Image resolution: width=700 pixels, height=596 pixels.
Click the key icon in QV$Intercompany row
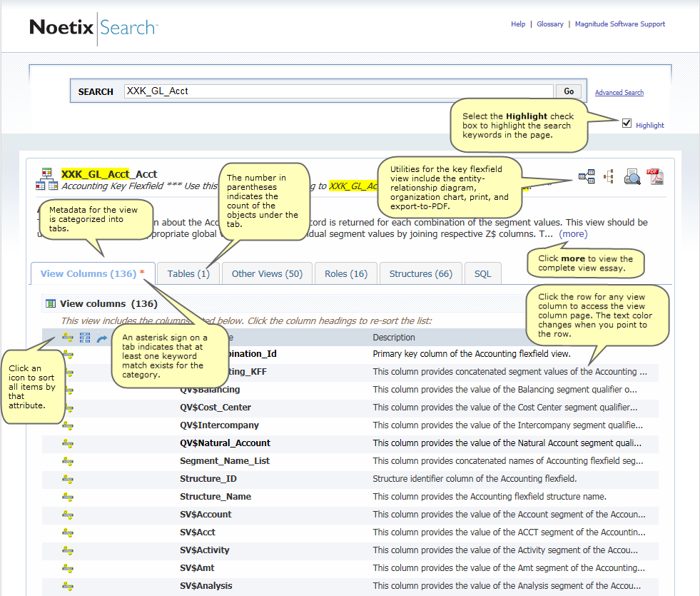coord(68,425)
